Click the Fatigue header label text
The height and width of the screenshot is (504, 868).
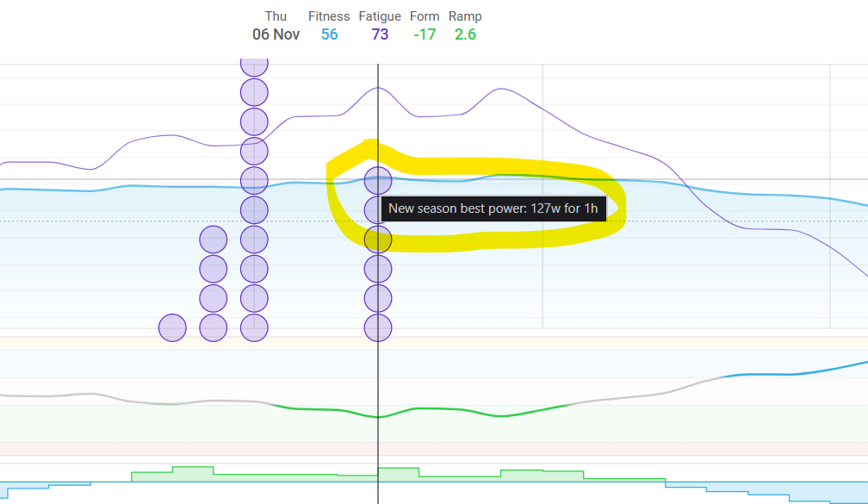(381, 16)
